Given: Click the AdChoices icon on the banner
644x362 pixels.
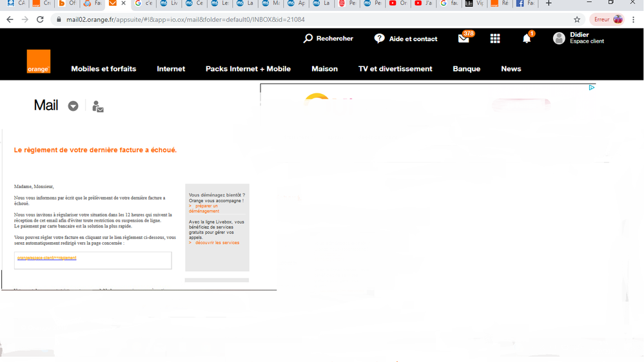Looking at the screenshot, I should click(x=591, y=88).
